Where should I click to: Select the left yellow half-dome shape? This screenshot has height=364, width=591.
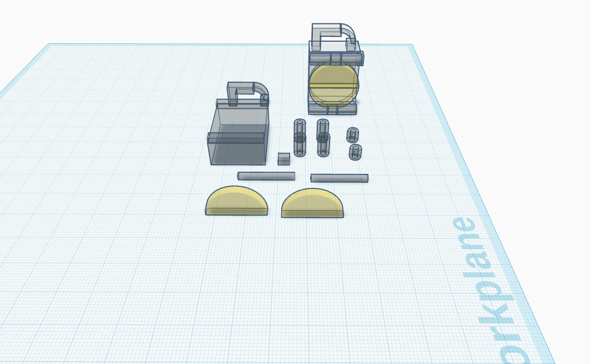pos(236,201)
